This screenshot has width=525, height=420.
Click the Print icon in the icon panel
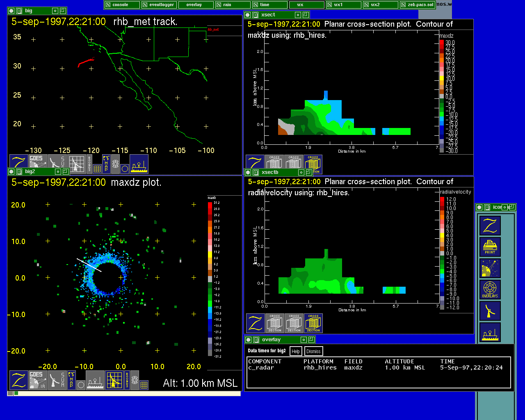click(x=490, y=247)
